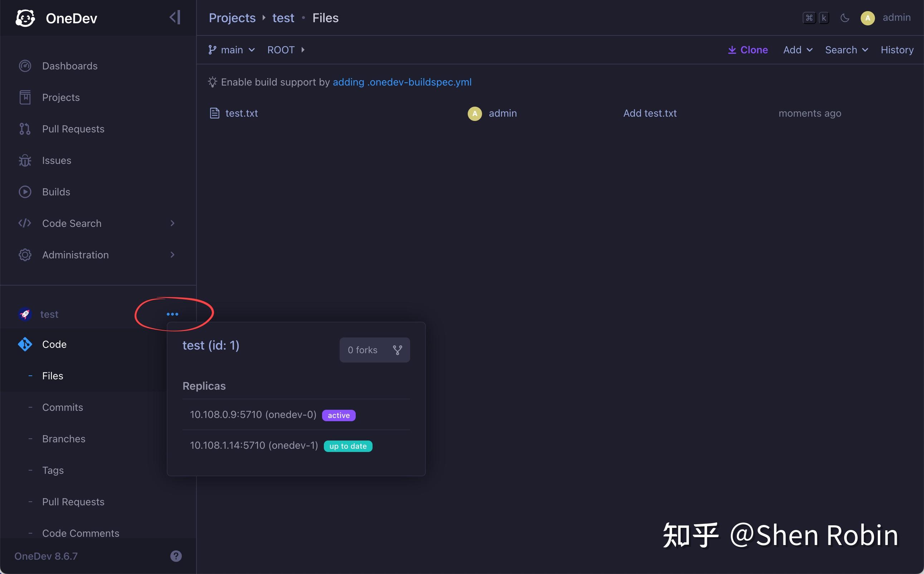The width and height of the screenshot is (924, 574).
Task: Open Issues using the bug icon
Action: click(x=25, y=160)
